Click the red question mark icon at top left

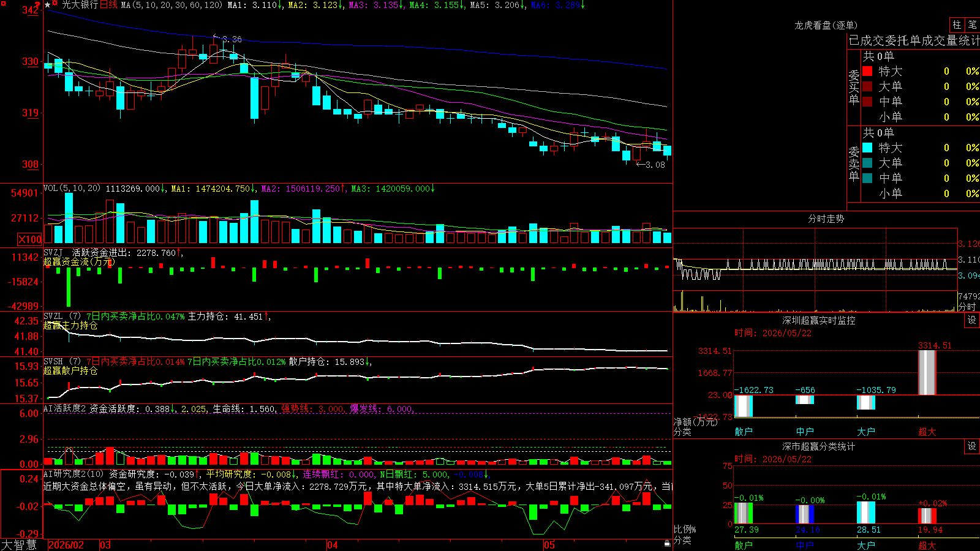point(37,6)
